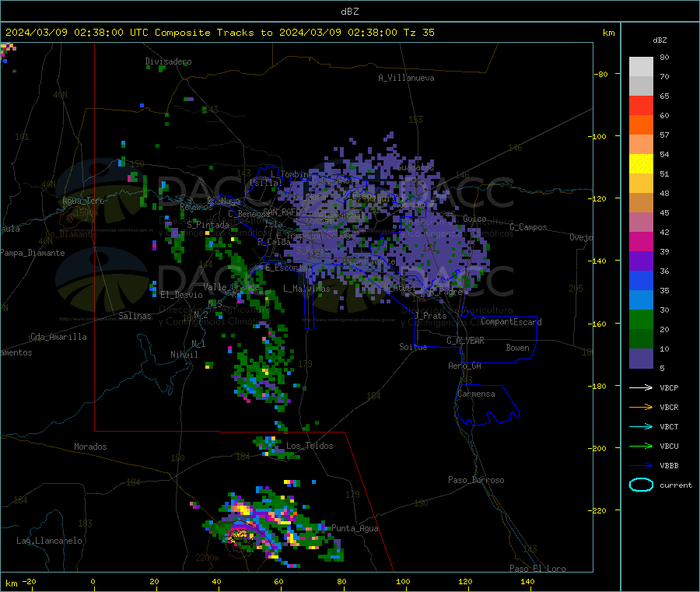Select the slate purple 10-5 dBZ band
The width and height of the screenshot is (700, 592).
(641, 359)
